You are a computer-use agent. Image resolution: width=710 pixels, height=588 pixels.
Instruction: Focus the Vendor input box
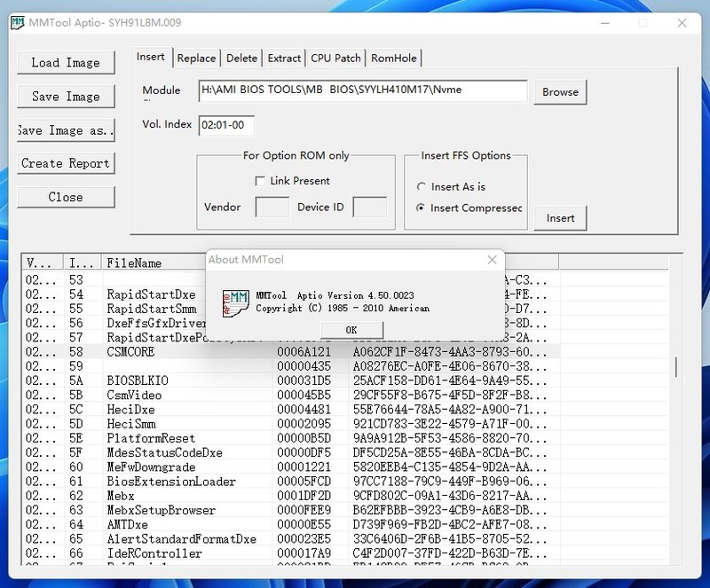pyautogui.click(x=272, y=208)
